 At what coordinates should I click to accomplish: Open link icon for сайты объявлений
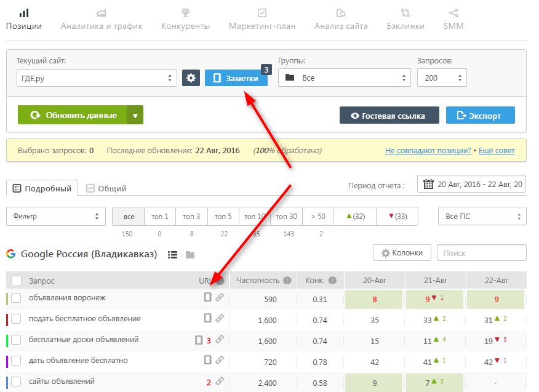[x=220, y=381]
